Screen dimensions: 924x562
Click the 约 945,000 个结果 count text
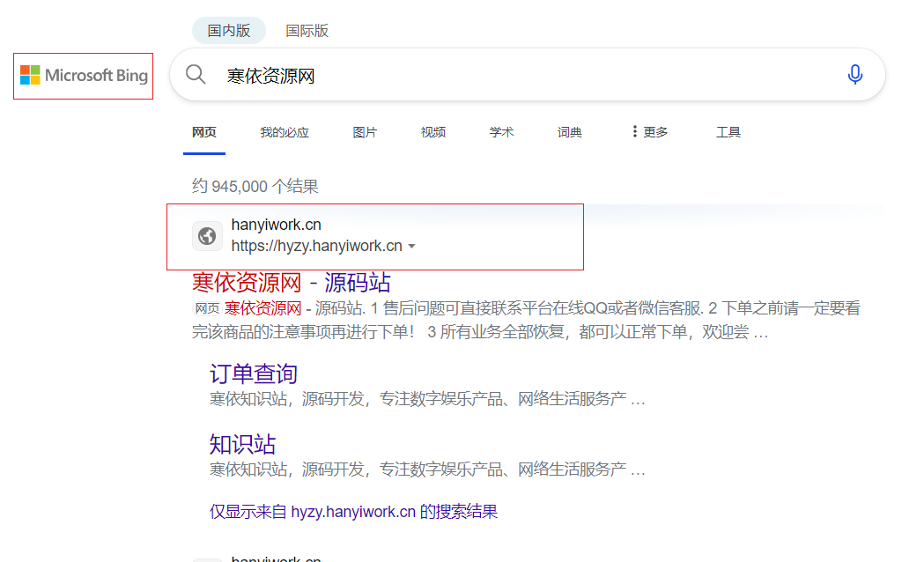[255, 186]
